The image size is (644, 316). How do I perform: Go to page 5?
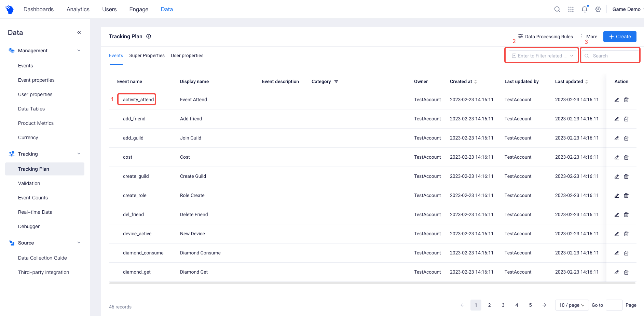coord(531,305)
